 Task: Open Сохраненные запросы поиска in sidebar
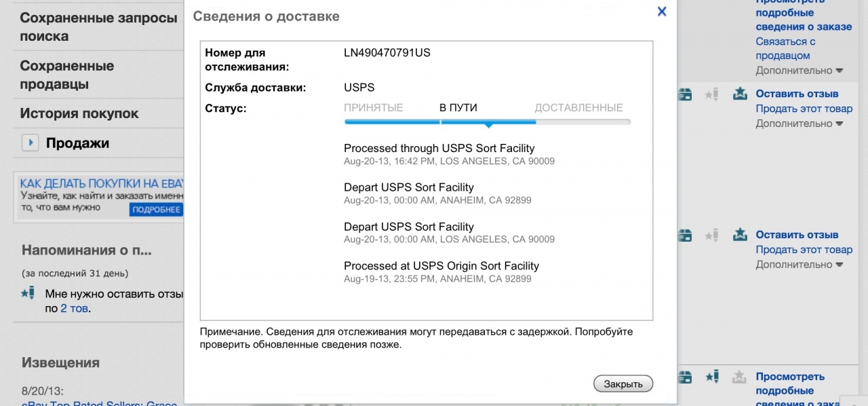98,27
